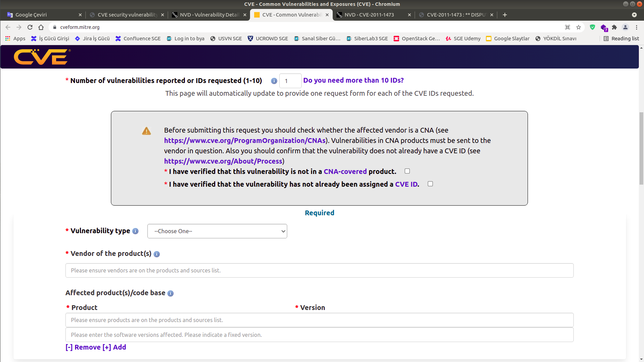Viewport: 644px width, 362px height.
Task: Focus the Vendor of the product(s) field
Action: (320, 270)
